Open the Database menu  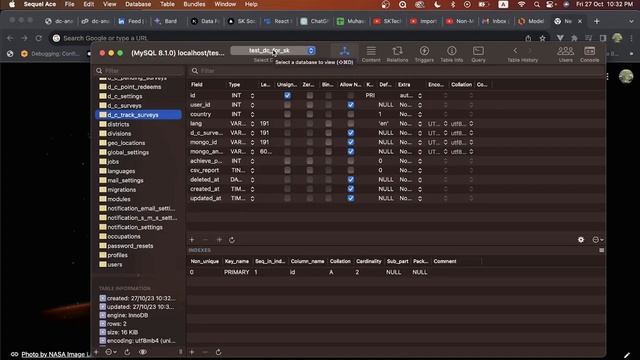pyautogui.click(x=138, y=4)
